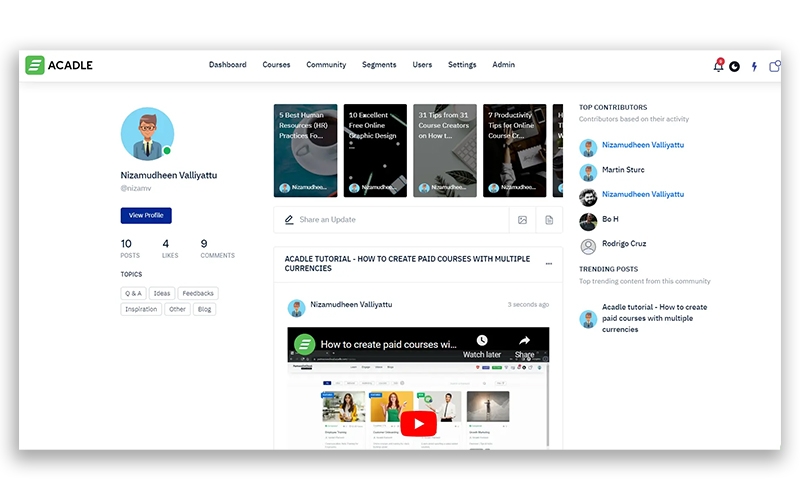
Task: Open the Segments menu item
Action: click(379, 65)
